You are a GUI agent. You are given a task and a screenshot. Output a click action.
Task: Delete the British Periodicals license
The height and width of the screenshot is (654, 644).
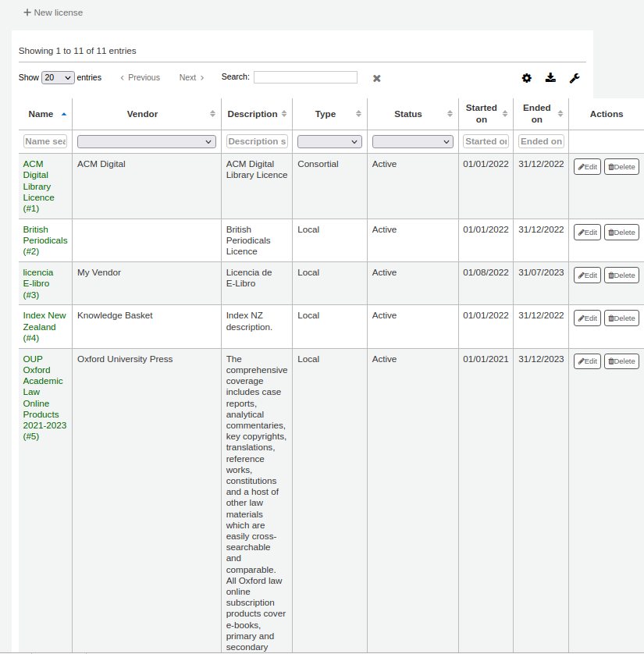pos(621,233)
